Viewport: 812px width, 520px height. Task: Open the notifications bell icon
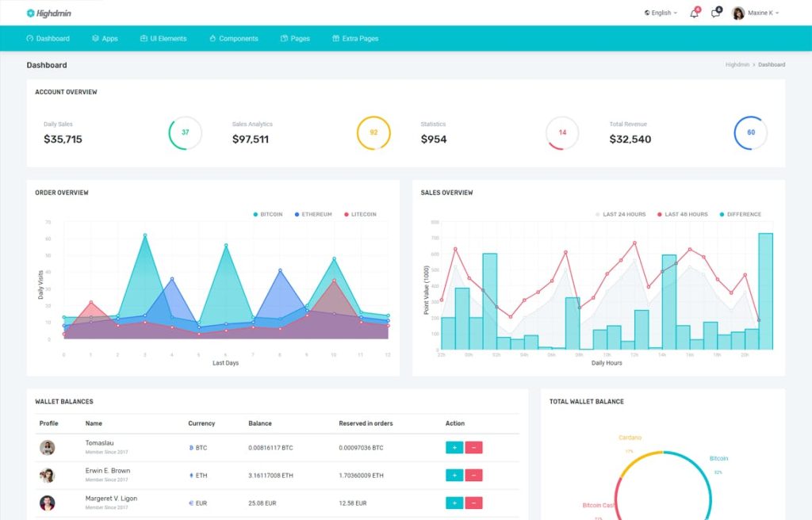693,13
